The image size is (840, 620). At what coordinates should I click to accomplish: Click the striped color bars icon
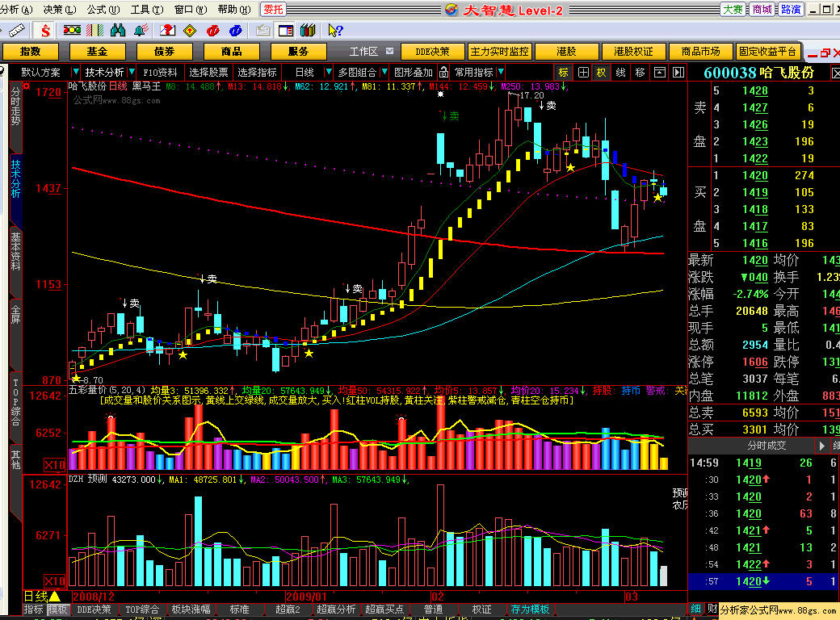click(x=94, y=31)
